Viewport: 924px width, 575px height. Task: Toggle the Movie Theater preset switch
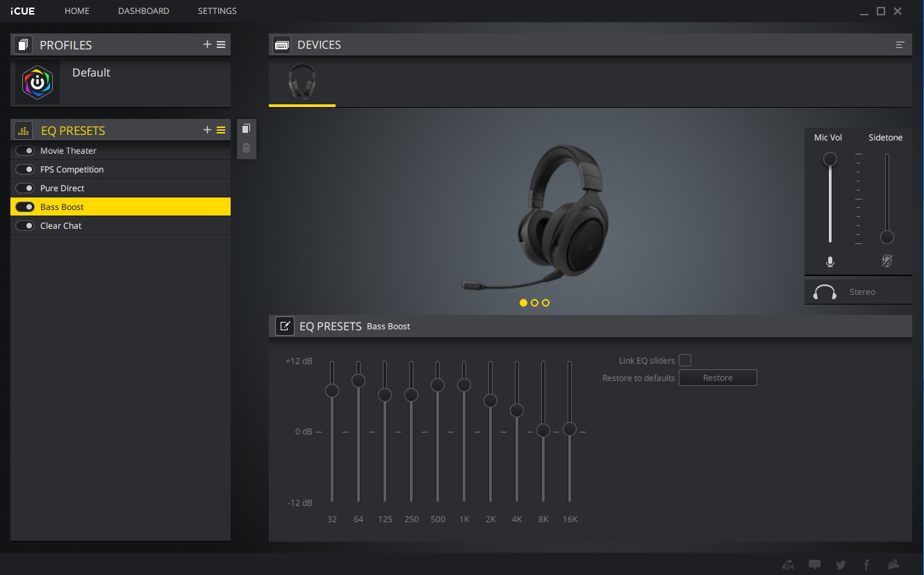(x=26, y=151)
